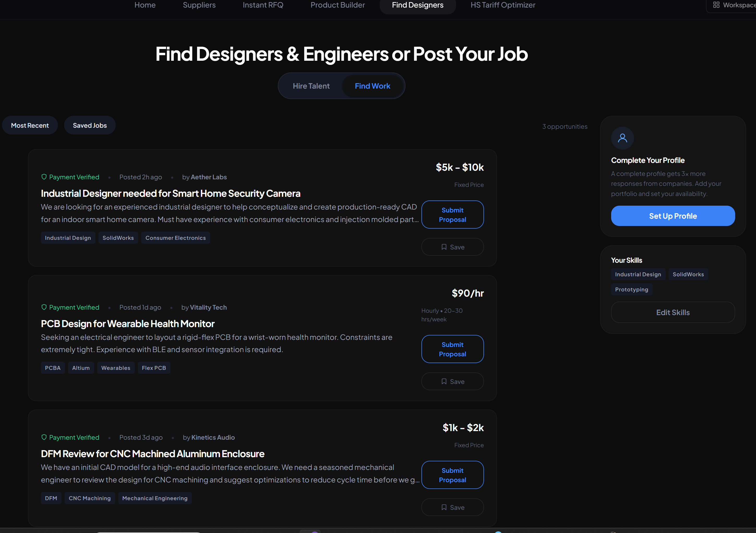The image size is (756, 533).
Task: Click the profile avatar icon in Complete Your Profile panel
Action: pos(622,138)
